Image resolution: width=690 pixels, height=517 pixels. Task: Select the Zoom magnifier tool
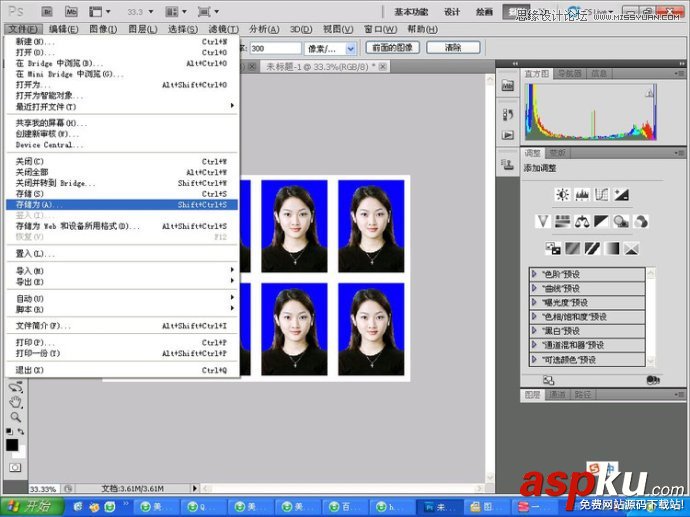tap(16, 417)
